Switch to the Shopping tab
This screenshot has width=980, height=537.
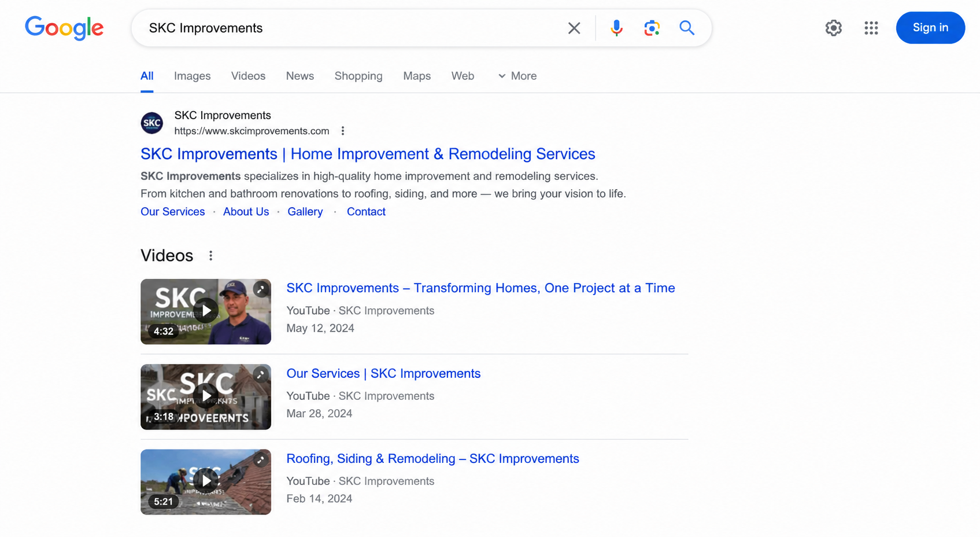(x=358, y=76)
